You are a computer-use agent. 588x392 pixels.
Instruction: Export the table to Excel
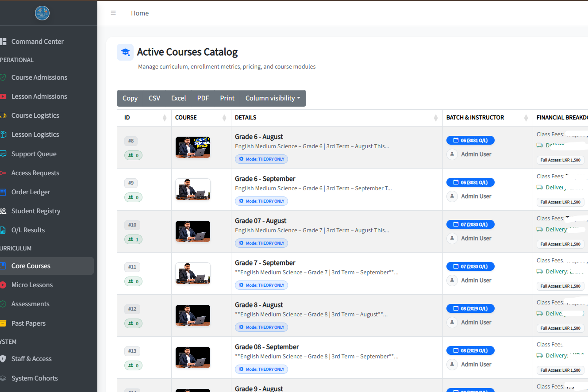pyautogui.click(x=179, y=98)
